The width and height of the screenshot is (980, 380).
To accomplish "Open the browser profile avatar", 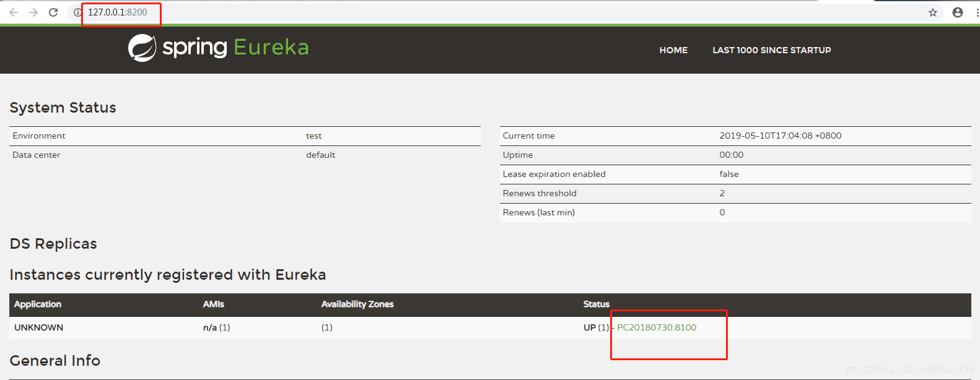I will point(958,12).
